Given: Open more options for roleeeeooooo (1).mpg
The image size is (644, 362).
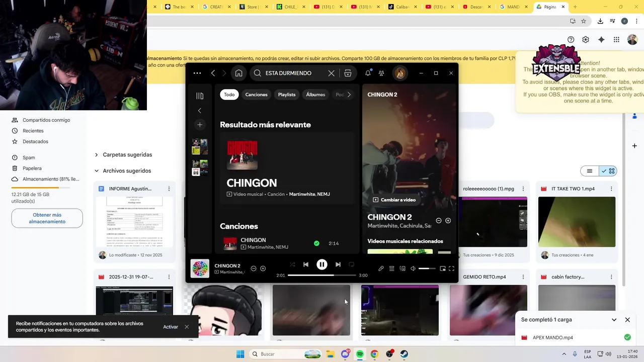Looking at the screenshot, I should (x=523, y=189).
